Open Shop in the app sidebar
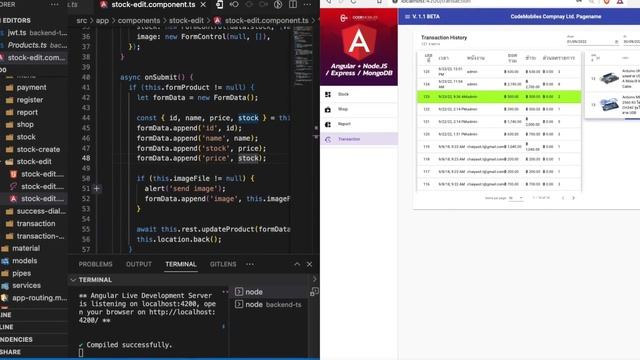640x360 pixels. coord(359,109)
